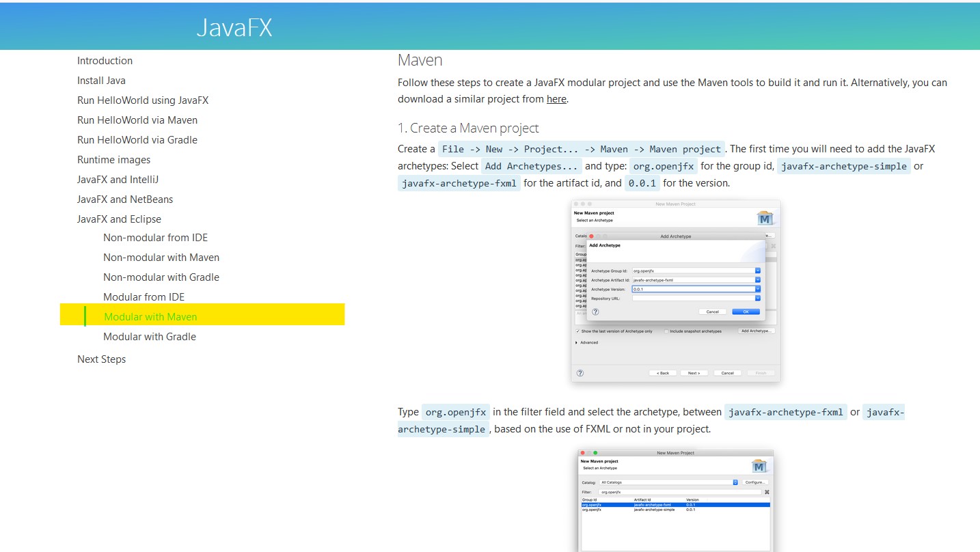This screenshot has height=552, width=980.
Task: Go to Install Java in the sidebar
Action: 101,81
